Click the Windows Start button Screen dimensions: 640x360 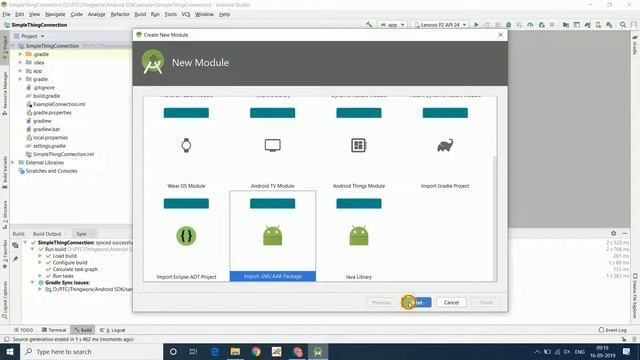pyautogui.click(x=9, y=351)
